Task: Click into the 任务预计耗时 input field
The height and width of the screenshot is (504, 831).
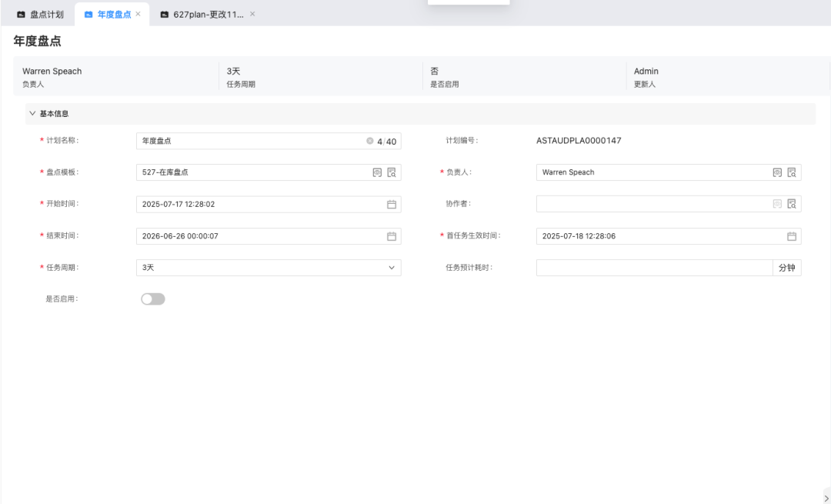Action: 654,268
